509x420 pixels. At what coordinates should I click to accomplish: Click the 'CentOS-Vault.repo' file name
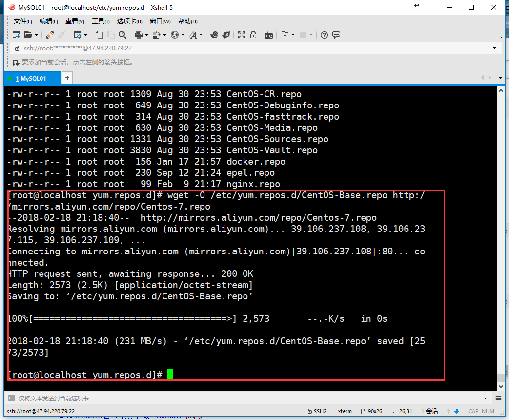[x=272, y=150]
